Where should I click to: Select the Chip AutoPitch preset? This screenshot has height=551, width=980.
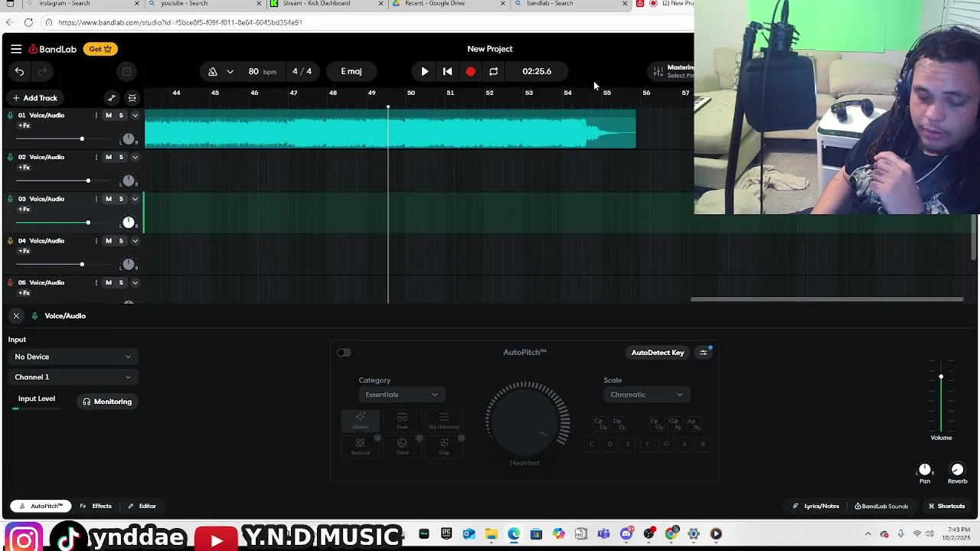tap(444, 447)
